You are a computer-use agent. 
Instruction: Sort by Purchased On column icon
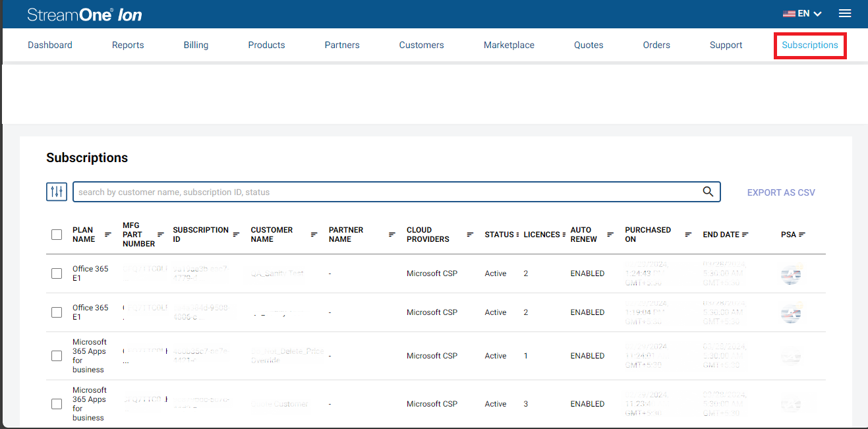(x=688, y=235)
